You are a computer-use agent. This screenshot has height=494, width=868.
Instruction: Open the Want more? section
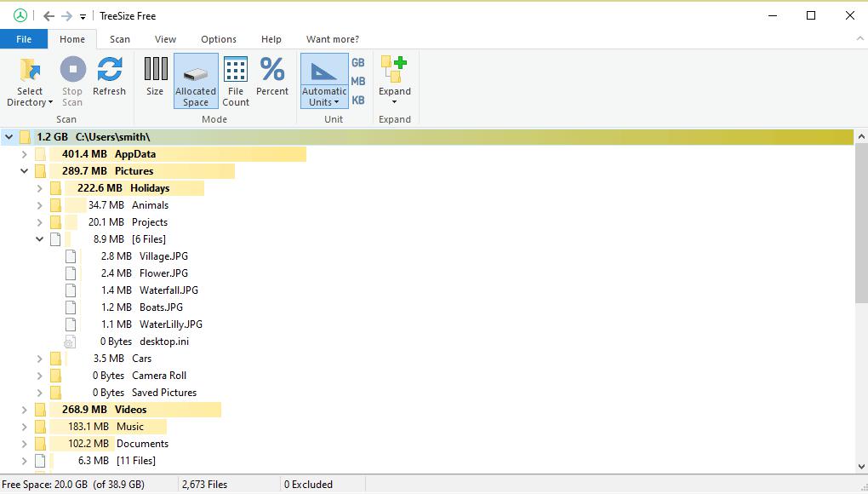pyautogui.click(x=332, y=39)
